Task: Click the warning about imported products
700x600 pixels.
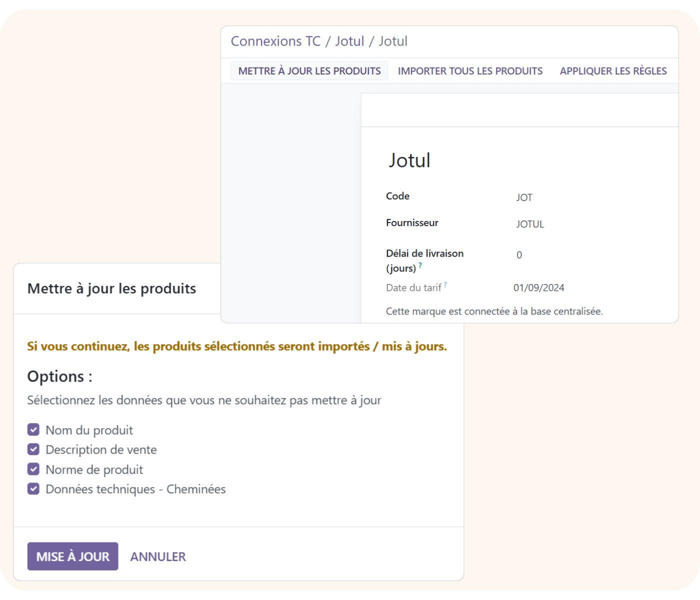Action: pyautogui.click(x=237, y=346)
